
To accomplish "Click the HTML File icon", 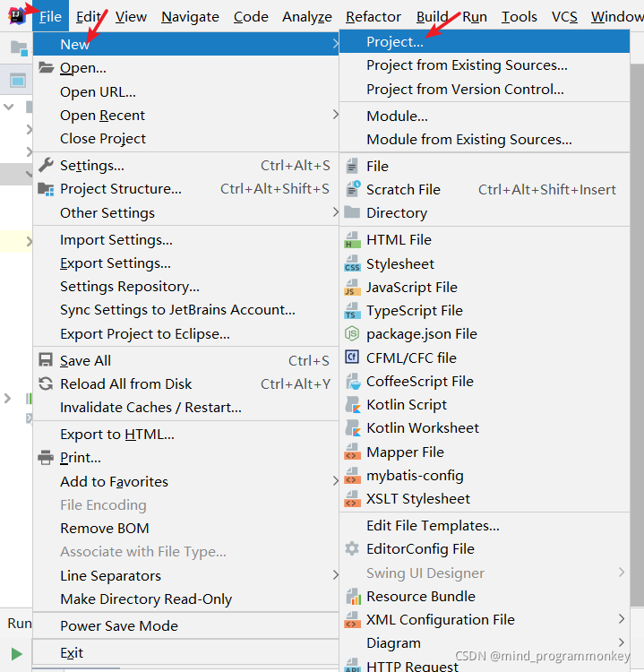I will click(352, 240).
